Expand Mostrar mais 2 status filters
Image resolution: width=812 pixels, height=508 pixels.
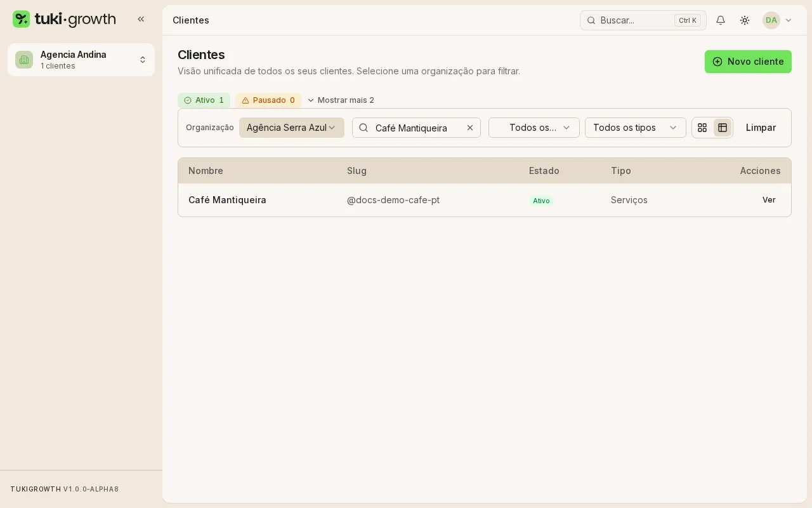click(x=341, y=100)
